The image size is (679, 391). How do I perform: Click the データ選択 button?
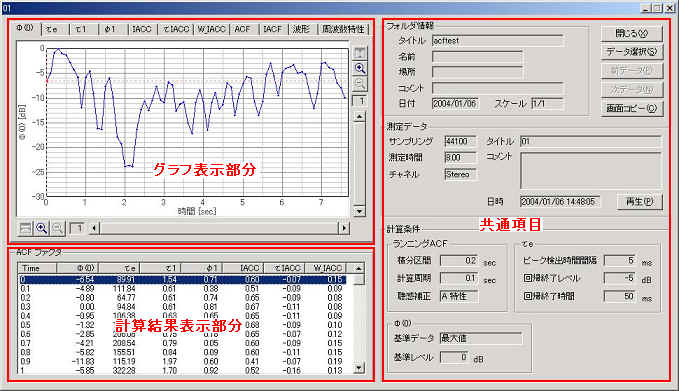[x=632, y=52]
